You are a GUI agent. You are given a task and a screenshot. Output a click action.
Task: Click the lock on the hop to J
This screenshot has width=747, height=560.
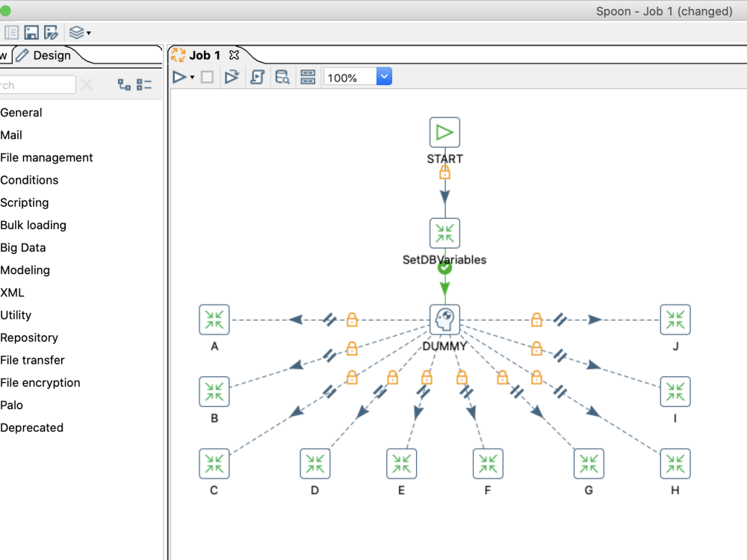536,319
